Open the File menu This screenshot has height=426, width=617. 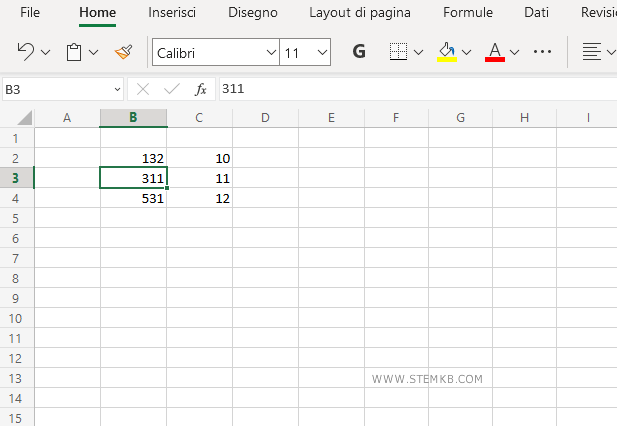[x=30, y=13]
